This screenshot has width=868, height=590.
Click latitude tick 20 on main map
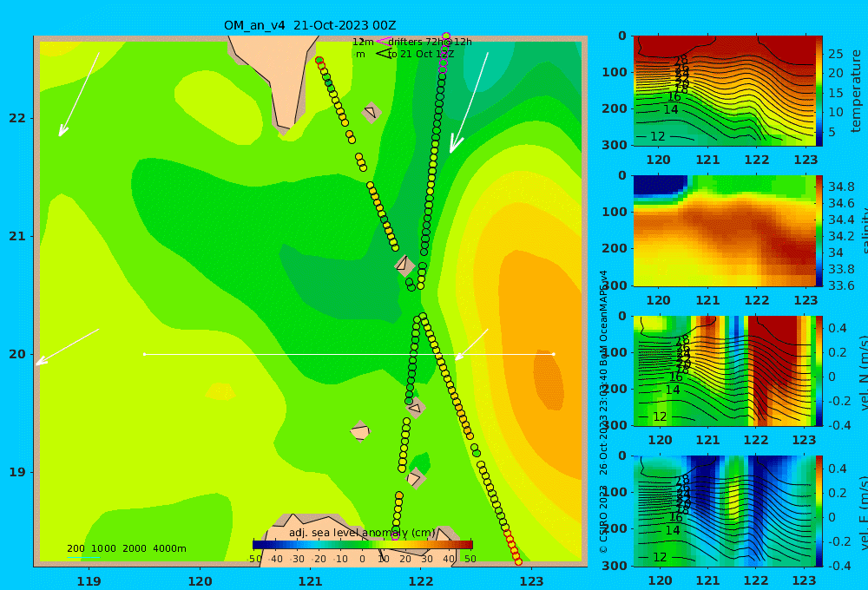click(x=17, y=354)
